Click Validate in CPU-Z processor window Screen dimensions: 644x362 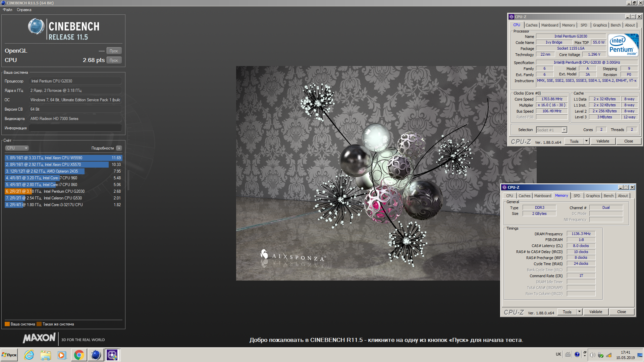click(x=603, y=141)
